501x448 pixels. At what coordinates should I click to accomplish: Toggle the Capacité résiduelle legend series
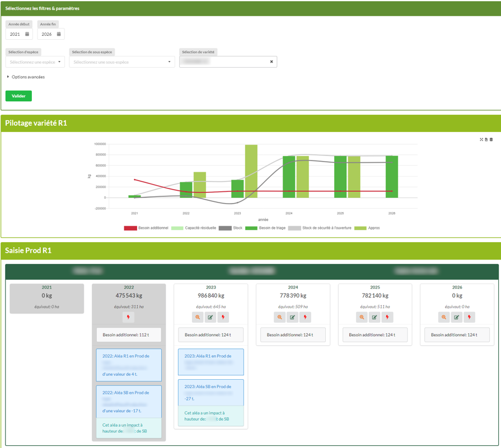[194, 228]
